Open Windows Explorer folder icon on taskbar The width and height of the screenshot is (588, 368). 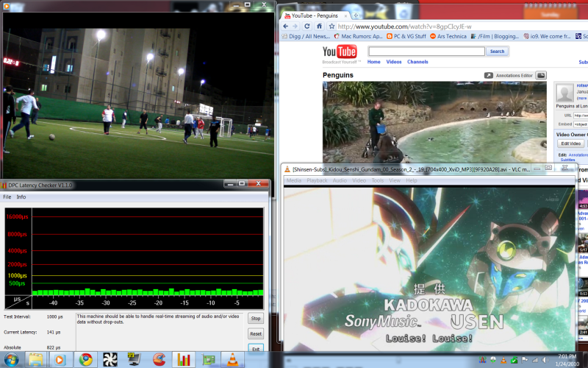point(36,360)
